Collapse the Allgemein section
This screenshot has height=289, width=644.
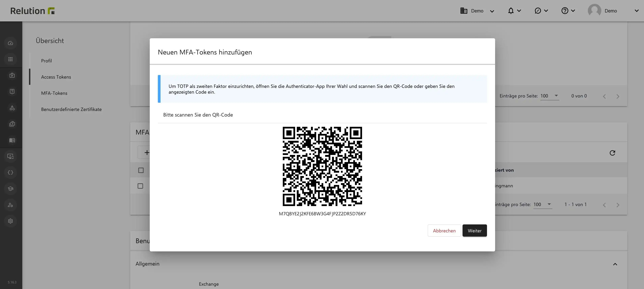click(x=615, y=264)
